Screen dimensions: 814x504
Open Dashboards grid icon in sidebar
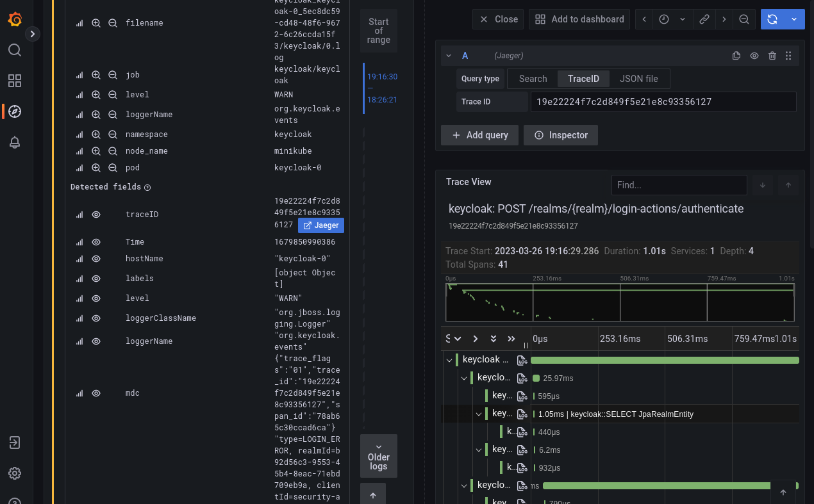pyautogui.click(x=15, y=81)
